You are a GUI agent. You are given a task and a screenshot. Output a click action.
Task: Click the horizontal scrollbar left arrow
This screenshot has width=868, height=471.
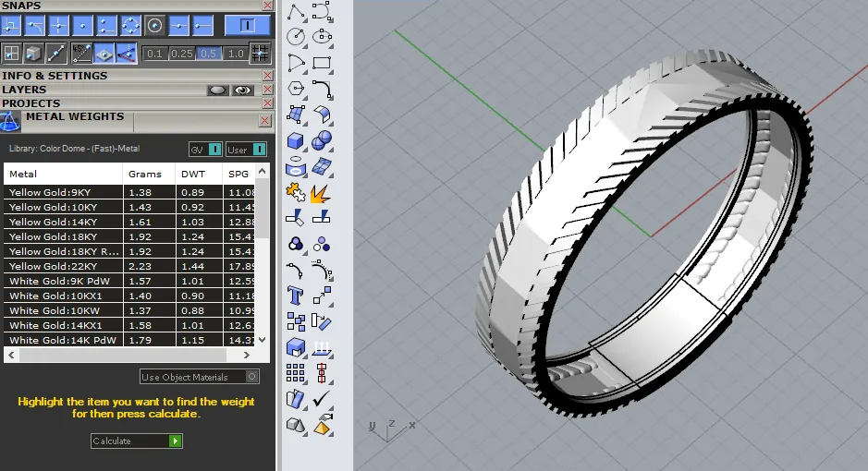[x=12, y=355]
